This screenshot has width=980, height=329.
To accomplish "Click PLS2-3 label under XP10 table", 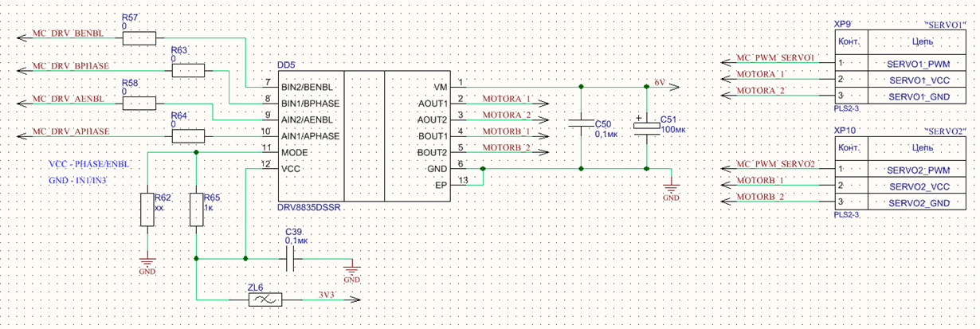I will [x=846, y=214].
